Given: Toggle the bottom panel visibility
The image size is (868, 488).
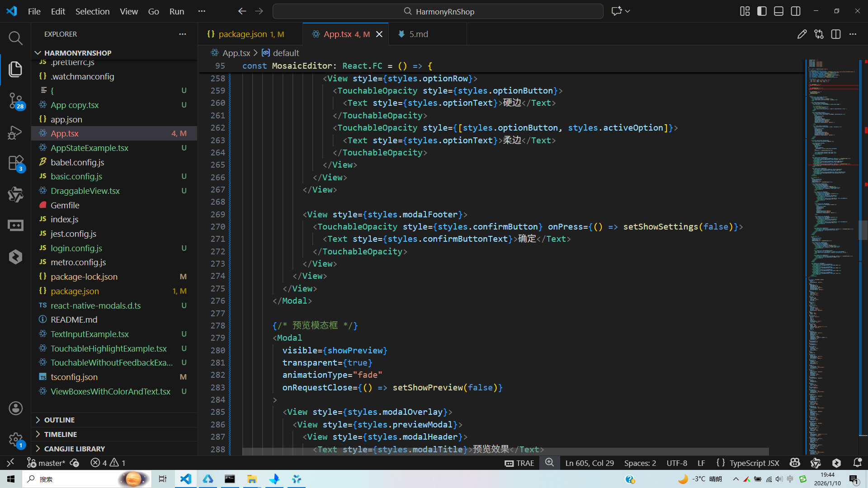Looking at the screenshot, I should 778,11.
